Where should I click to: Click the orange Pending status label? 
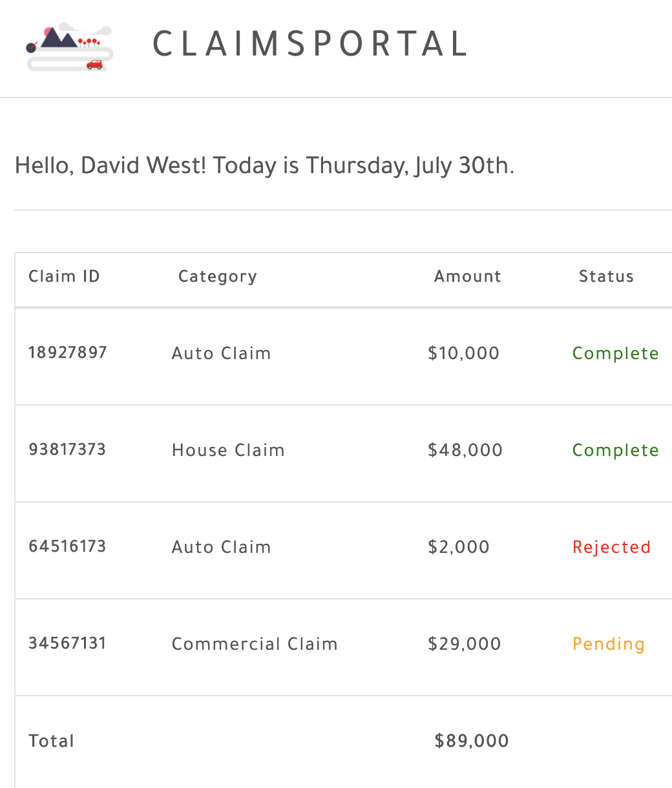click(x=609, y=645)
